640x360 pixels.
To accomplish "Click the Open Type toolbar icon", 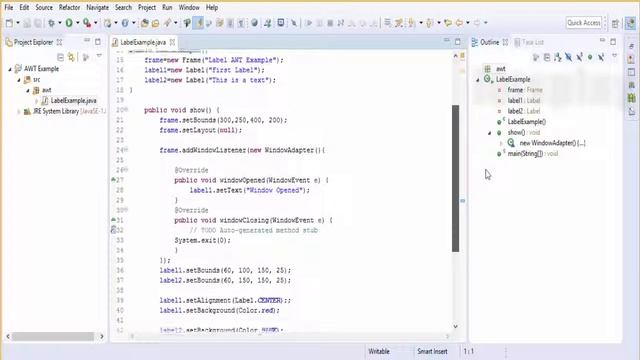I will [x=144, y=23].
